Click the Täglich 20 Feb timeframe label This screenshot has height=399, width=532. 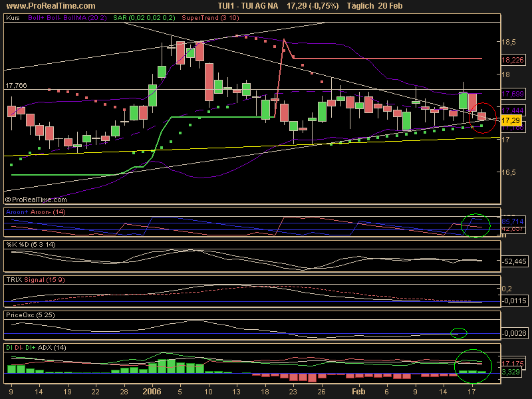coord(374,6)
